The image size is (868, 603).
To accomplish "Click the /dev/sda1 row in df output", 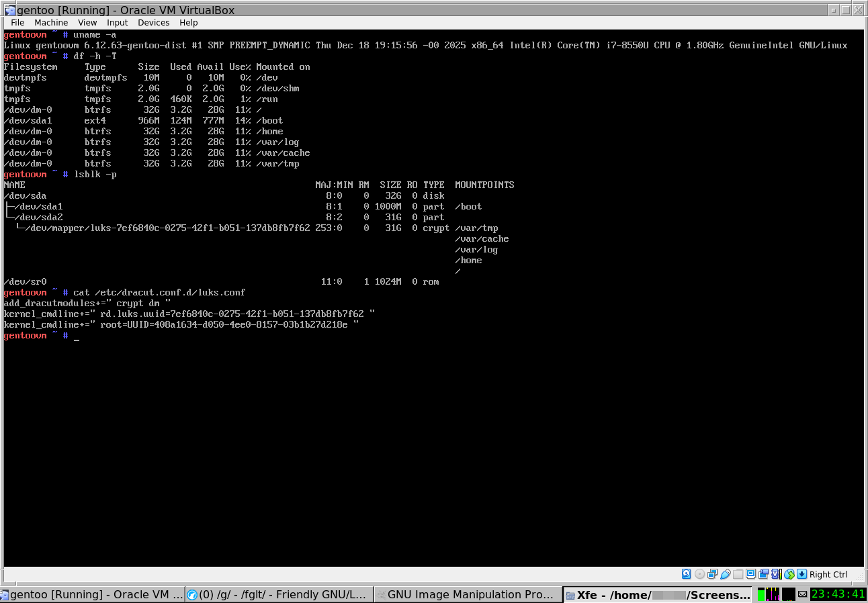I will click(143, 120).
